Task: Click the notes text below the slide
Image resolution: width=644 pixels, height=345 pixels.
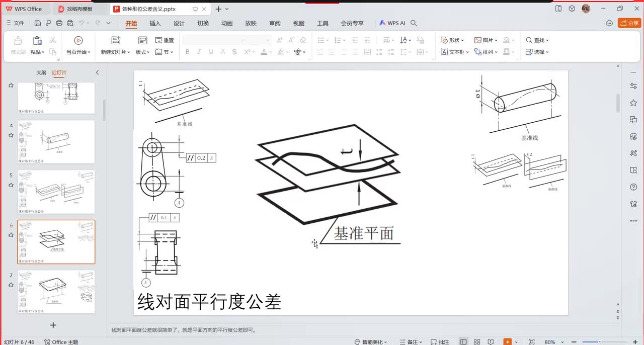Action: (184, 330)
